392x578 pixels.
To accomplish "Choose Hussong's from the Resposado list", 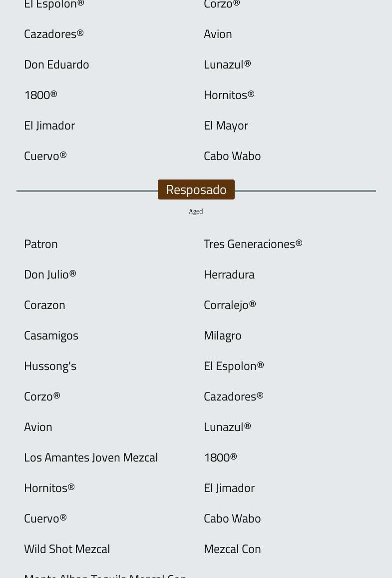I will (x=50, y=366).
